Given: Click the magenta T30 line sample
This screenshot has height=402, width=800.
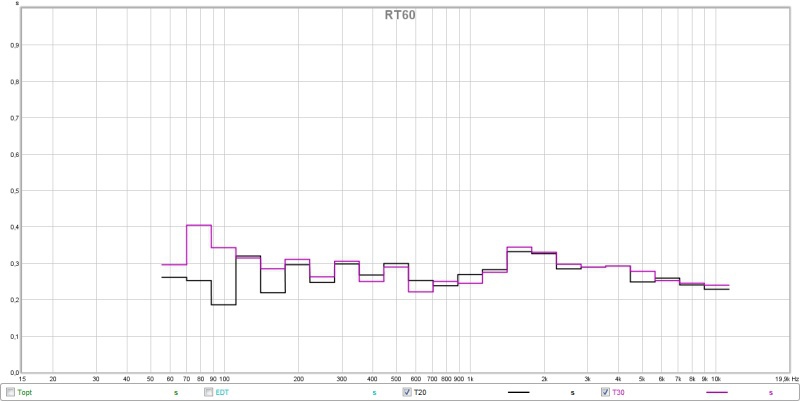Looking at the screenshot, I should click(717, 394).
